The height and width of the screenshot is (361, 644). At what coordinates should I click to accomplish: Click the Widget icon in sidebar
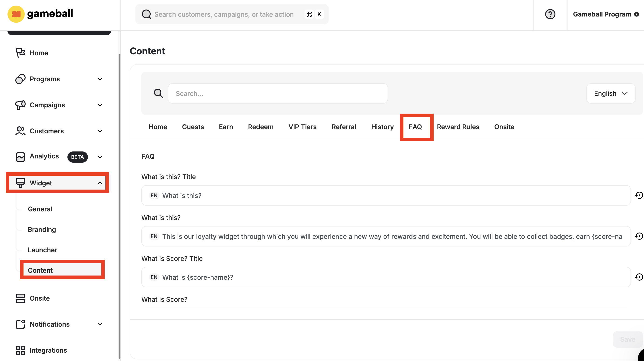point(20,183)
